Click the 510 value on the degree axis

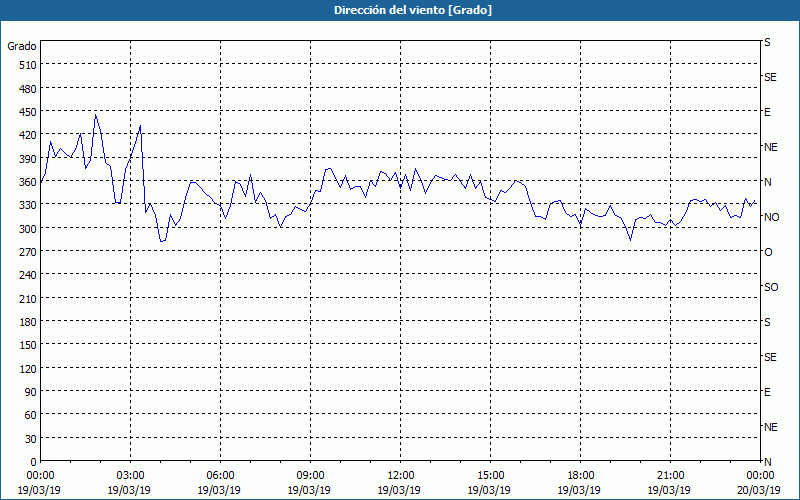click(x=28, y=65)
